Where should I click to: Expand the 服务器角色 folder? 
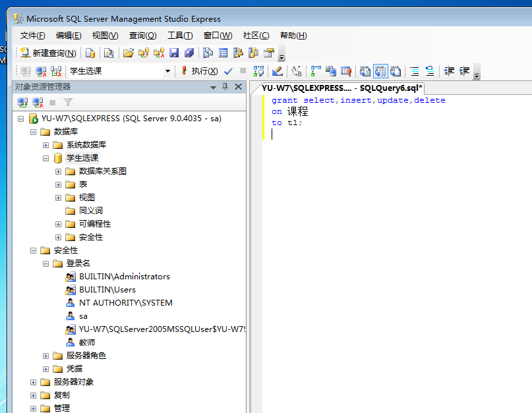click(45, 356)
